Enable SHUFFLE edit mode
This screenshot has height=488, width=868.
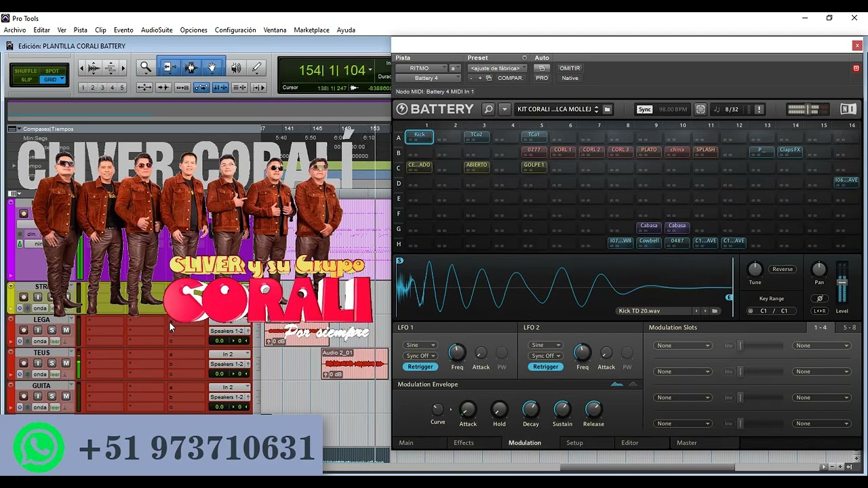26,71
